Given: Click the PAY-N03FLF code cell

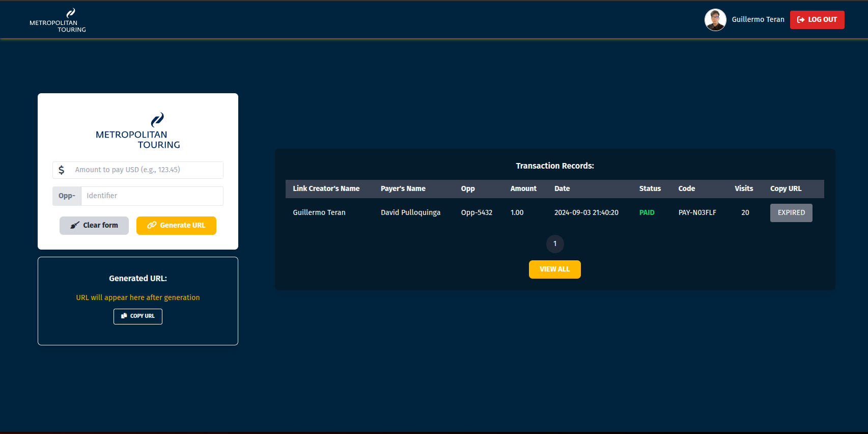Looking at the screenshot, I should coord(697,212).
